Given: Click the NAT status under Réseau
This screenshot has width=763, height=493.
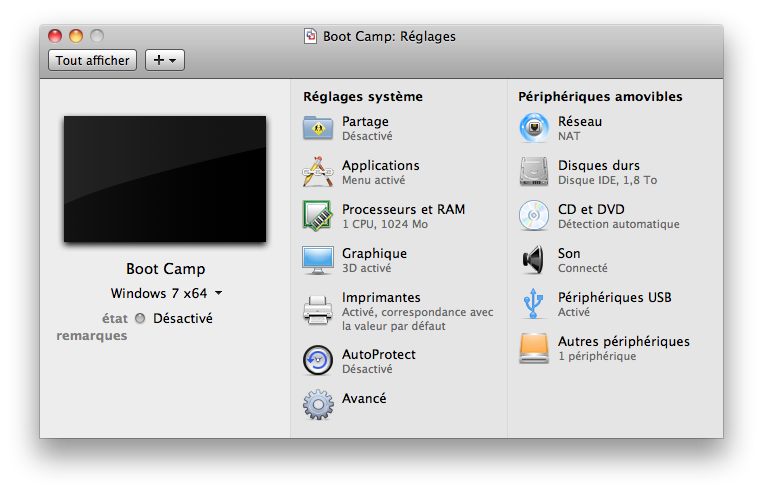Looking at the screenshot, I should point(569,136).
